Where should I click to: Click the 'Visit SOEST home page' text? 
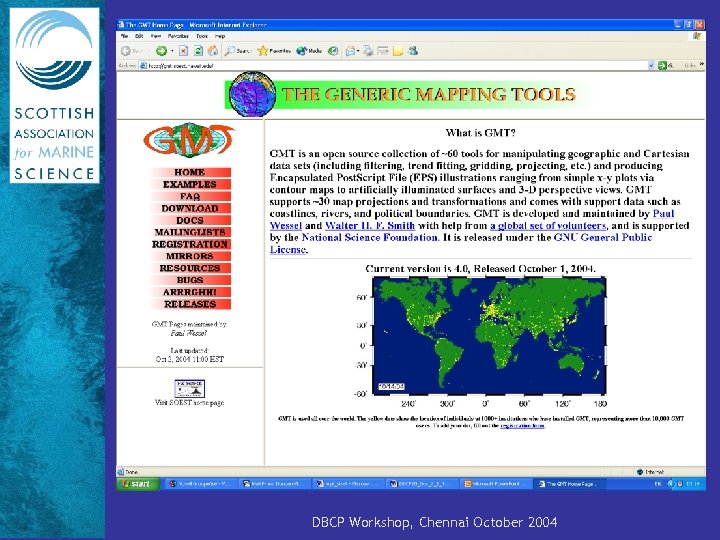point(189,403)
